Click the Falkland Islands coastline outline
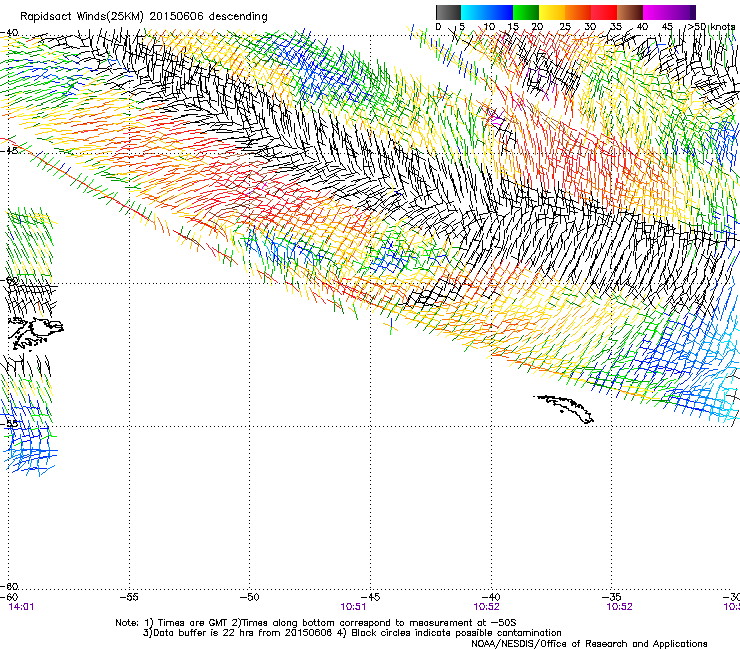Viewport: 740px width, 650px height. [36, 333]
